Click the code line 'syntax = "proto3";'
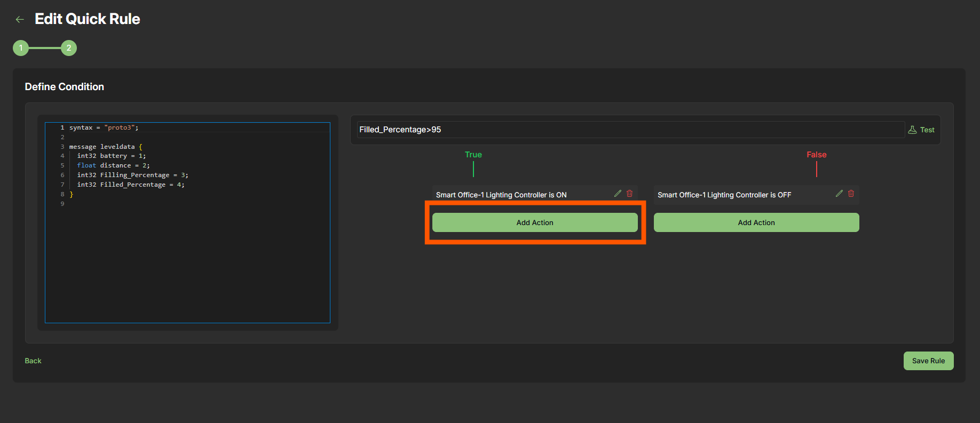Viewport: 980px width, 423px height. (x=104, y=127)
